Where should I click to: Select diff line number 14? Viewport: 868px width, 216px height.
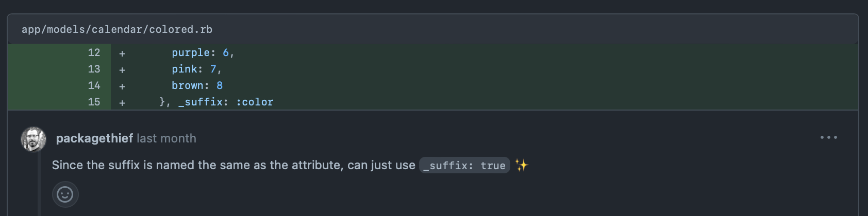coord(94,85)
